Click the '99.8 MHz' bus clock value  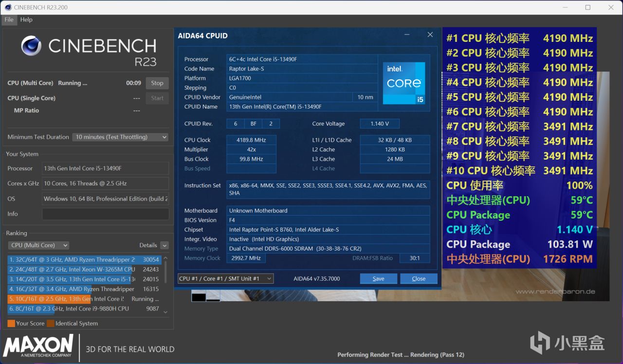[251, 159]
